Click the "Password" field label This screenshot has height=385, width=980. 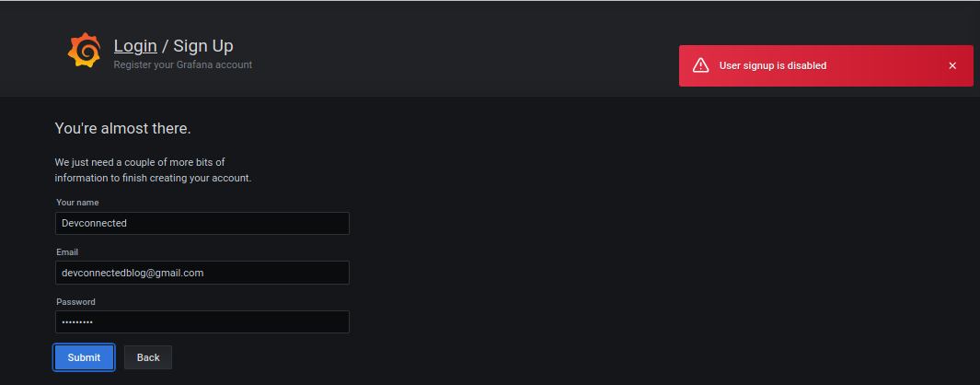(x=75, y=302)
